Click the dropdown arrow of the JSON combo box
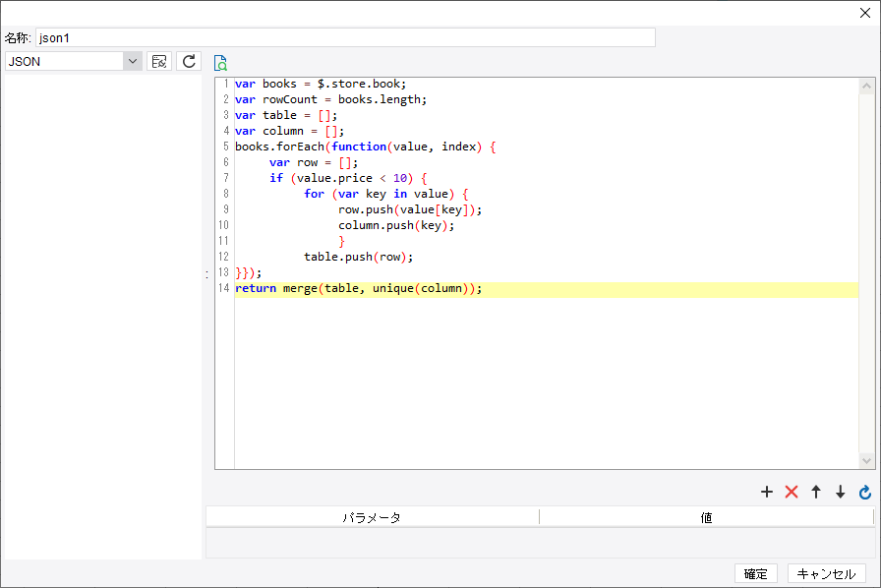Viewport: 881px width, 588px height. [x=132, y=60]
